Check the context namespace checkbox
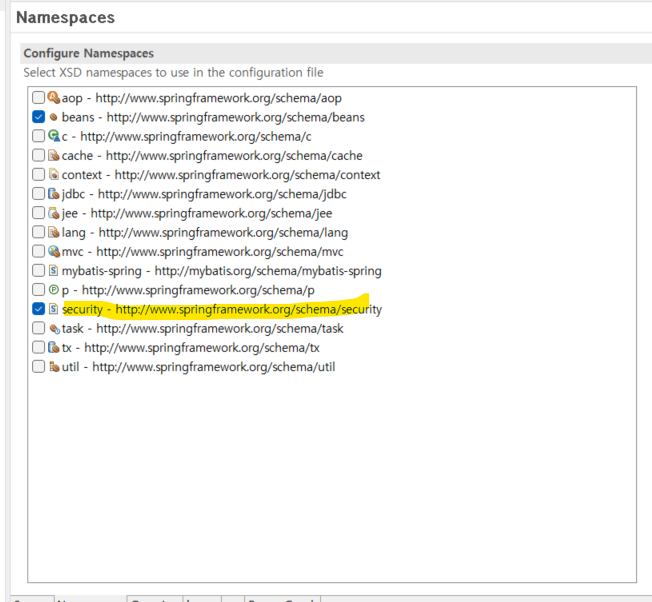Screen dimensions: 652x602 click(x=38, y=175)
